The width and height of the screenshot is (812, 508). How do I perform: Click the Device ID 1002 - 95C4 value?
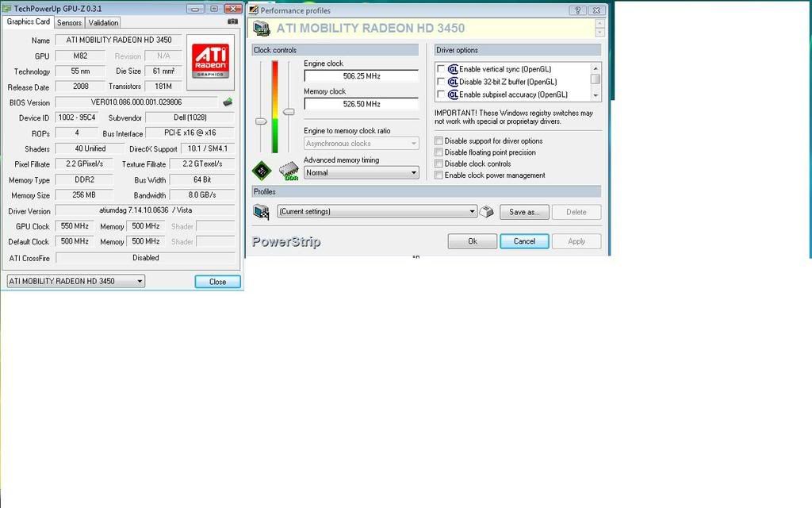coord(77,117)
